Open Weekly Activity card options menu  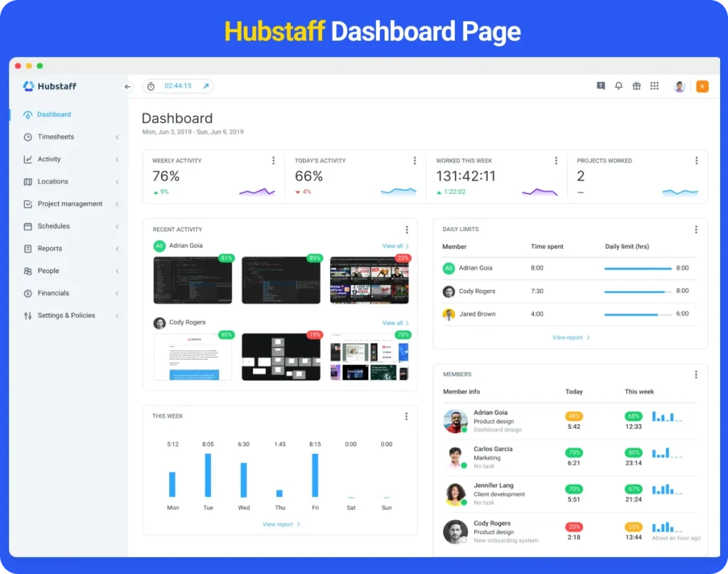pos(273,160)
